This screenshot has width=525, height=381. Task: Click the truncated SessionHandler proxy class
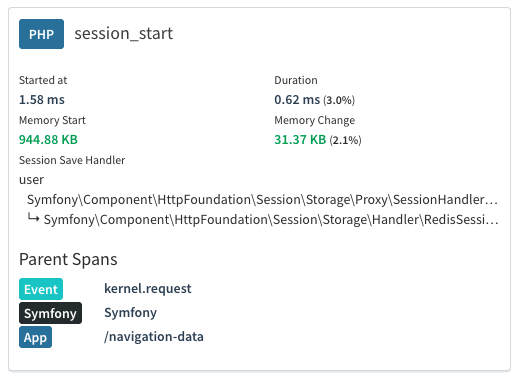(x=262, y=200)
